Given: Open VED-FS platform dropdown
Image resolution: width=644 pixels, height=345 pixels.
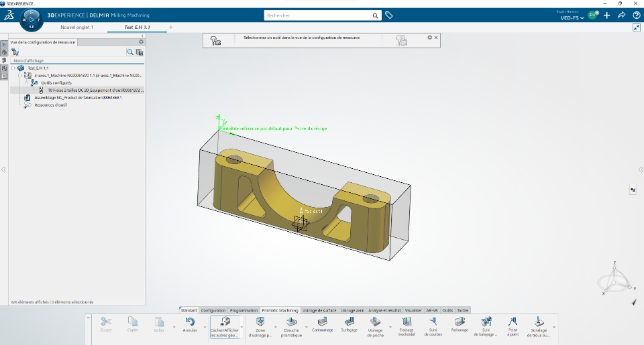Looking at the screenshot, I should pos(572,18).
